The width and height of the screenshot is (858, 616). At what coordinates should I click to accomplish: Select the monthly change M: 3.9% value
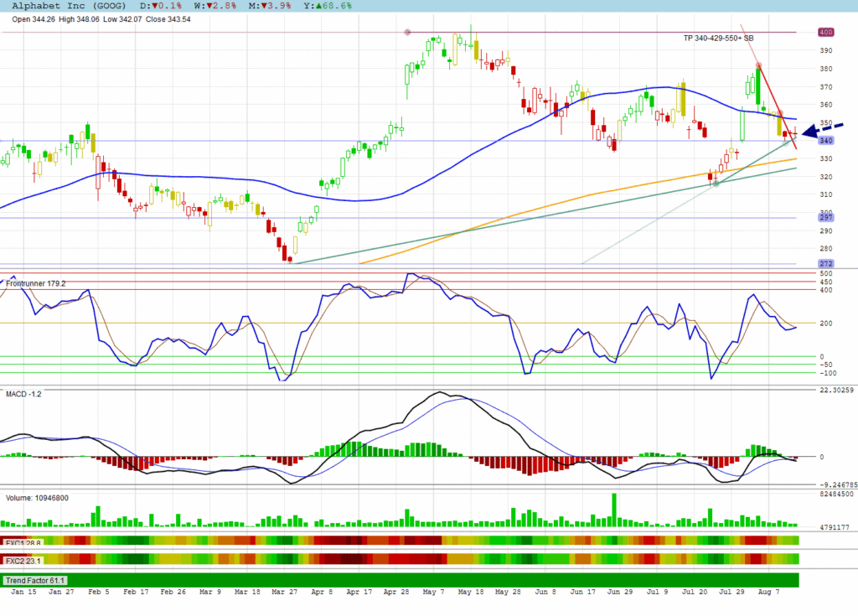270,6
